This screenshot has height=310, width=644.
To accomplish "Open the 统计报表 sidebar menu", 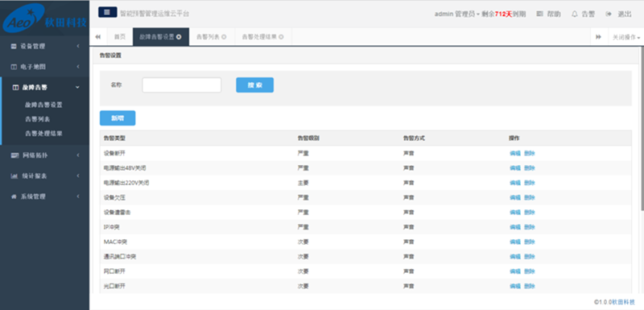I will [45, 176].
